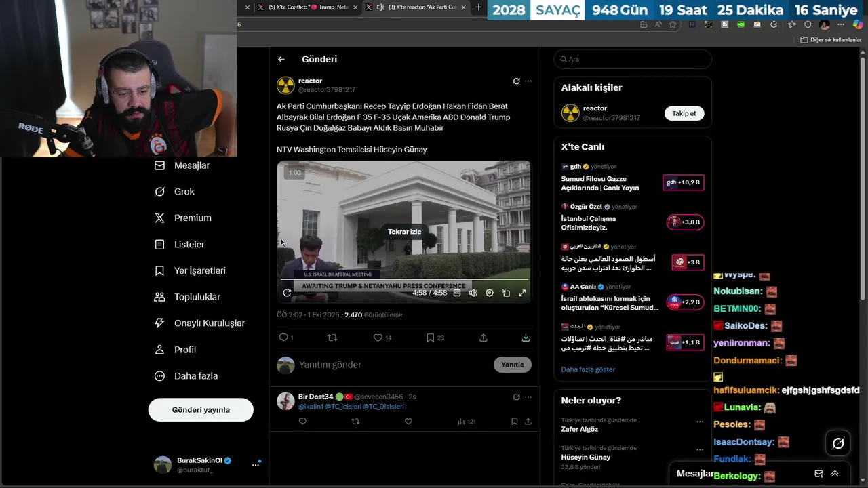
Task: Click the Ara search box
Action: coord(633,59)
